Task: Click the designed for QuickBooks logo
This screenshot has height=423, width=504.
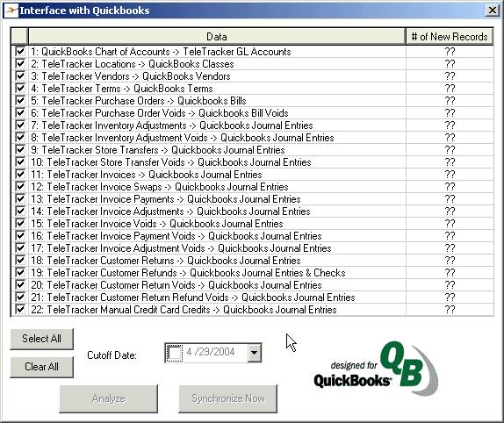Action: click(x=376, y=368)
